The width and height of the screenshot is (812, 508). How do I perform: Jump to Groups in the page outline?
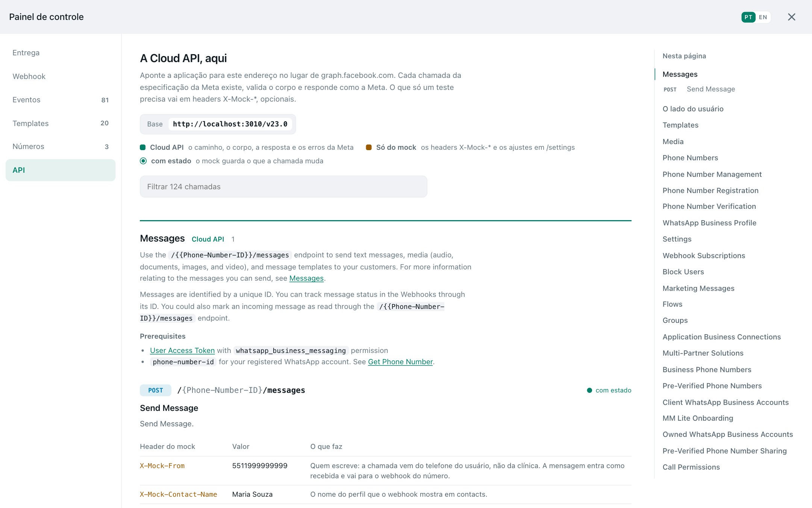[x=675, y=321]
